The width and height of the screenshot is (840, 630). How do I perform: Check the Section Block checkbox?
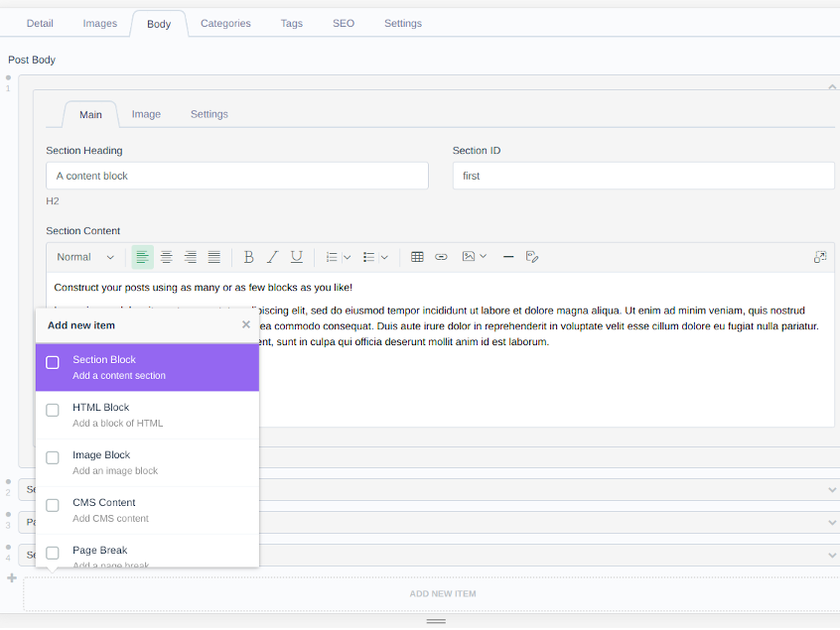[x=53, y=362]
